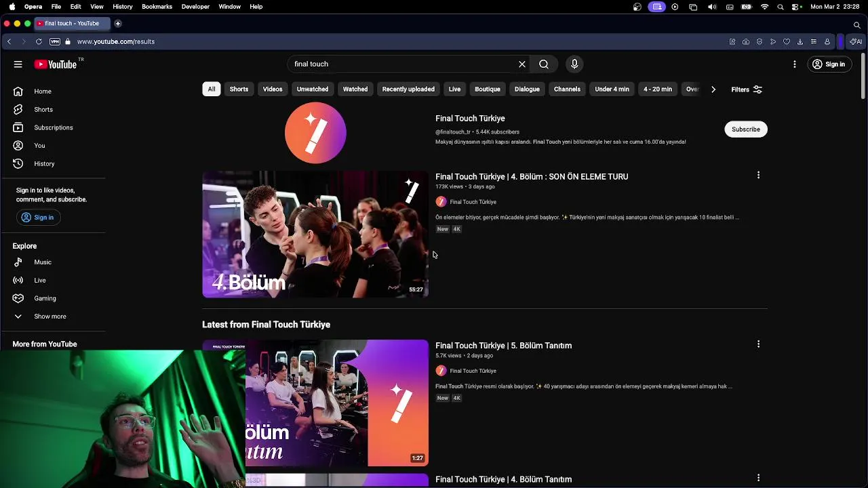Reload the page in Opera

pos(39,41)
